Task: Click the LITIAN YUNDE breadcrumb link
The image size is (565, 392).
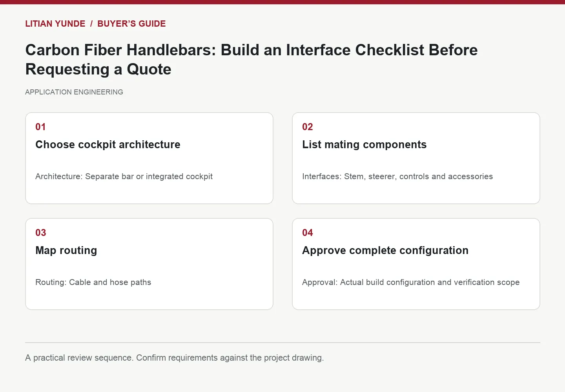Action: click(x=55, y=24)
